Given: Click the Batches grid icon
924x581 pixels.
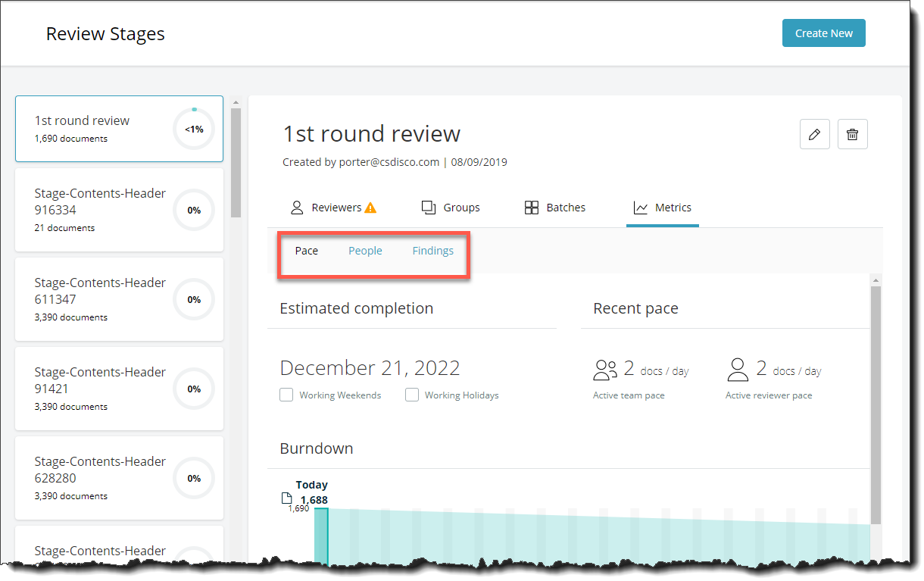Looking at the screenshot, I should (531, 207).
